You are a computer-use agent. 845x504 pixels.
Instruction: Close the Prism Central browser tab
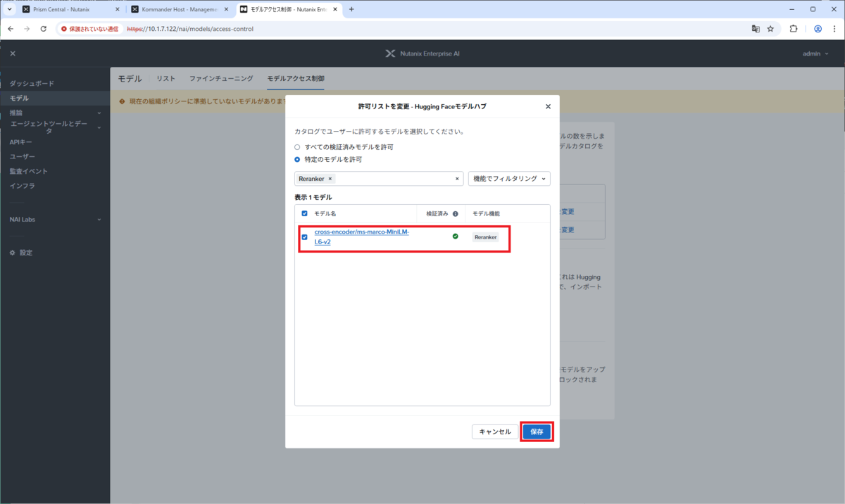[x=117, y=9]
